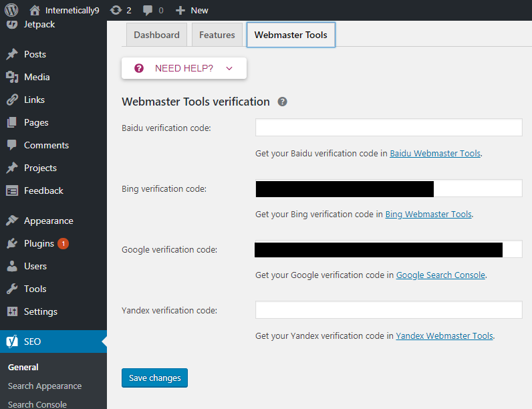532x409 pixels.
Task: Click the Media icon in sidebar
Action: pos(12,77)
